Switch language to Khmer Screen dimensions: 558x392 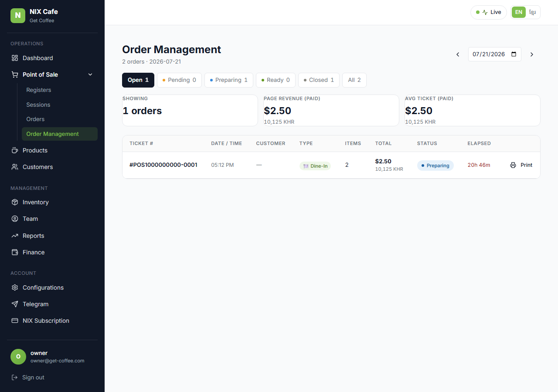click(532, 12)
